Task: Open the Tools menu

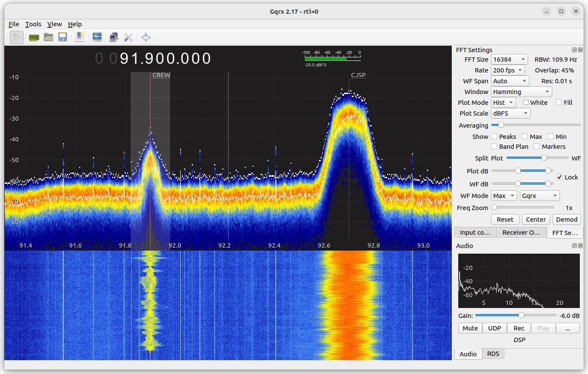Action: pyautogui.click(x=33, y=24)
